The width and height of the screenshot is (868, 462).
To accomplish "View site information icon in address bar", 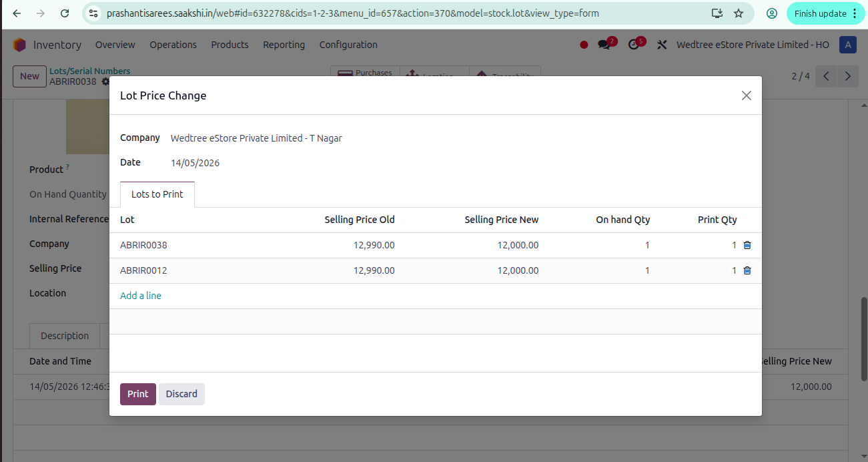I will point(93,13).
